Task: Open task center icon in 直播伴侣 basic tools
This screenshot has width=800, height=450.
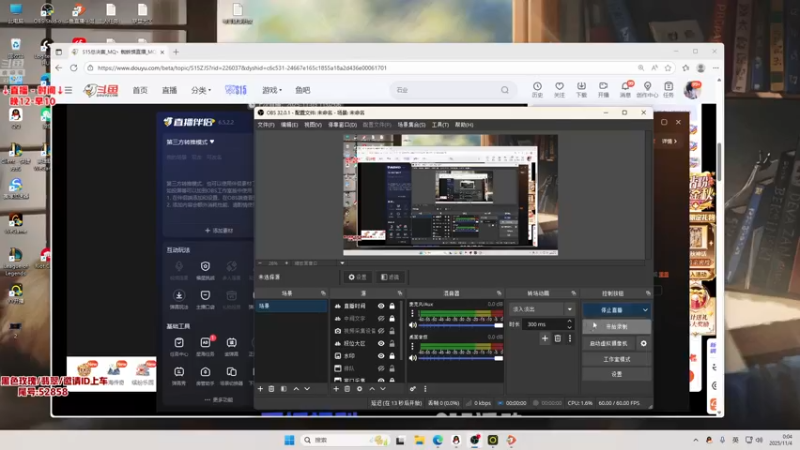Action: click(x=179, y=345)
